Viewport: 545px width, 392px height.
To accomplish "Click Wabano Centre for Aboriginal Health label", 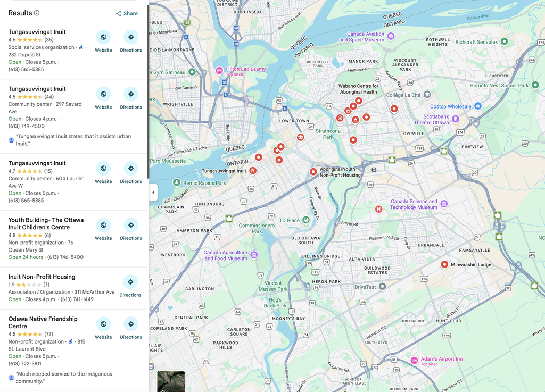I will [358, 89].
